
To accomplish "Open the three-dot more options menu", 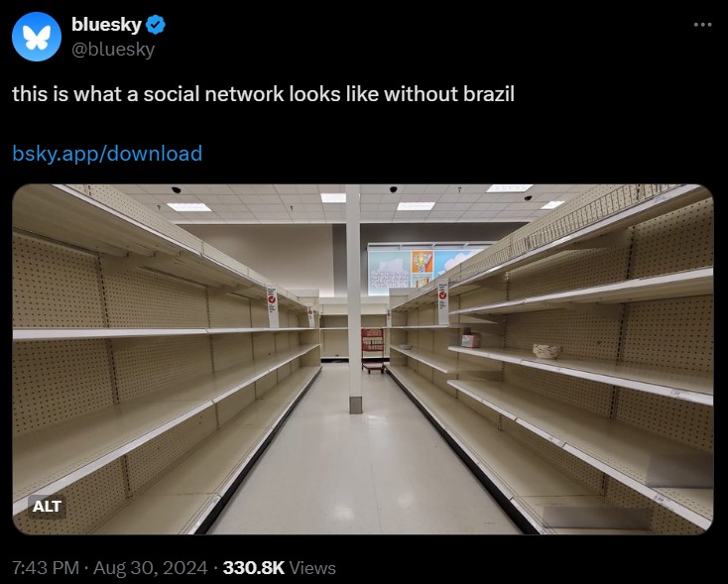I will point(702,25).
